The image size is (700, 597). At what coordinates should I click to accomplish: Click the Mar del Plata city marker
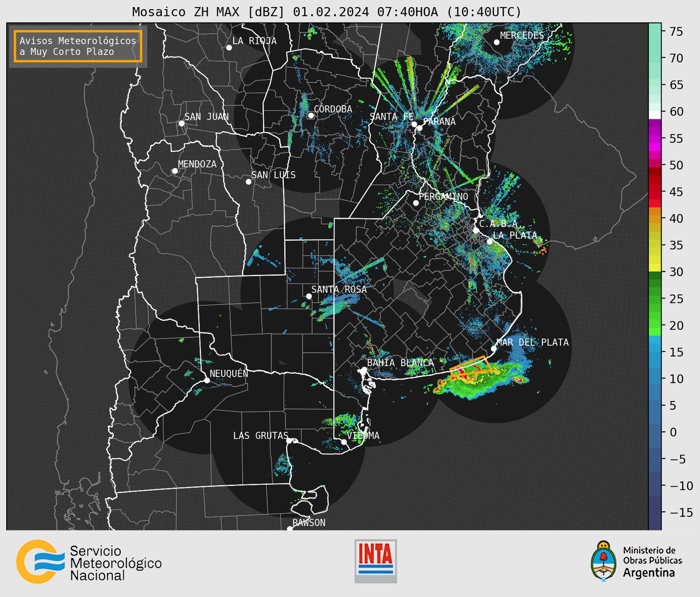[x=494, y=349]
